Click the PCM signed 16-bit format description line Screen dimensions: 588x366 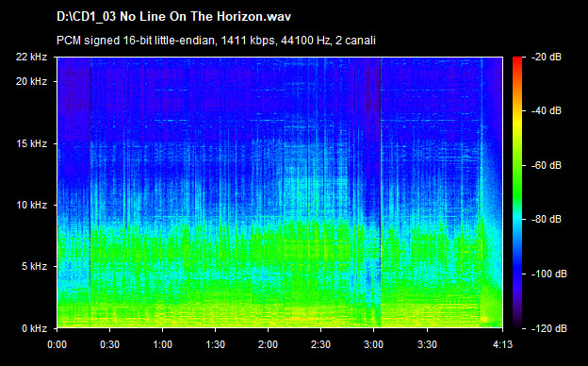tap(216, 41)
